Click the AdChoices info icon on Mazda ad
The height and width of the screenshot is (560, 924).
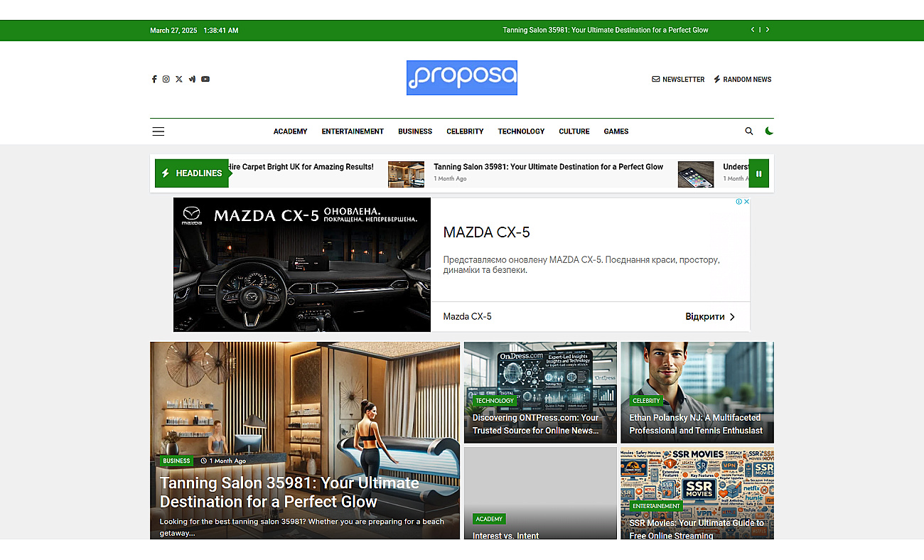point(738,202)
